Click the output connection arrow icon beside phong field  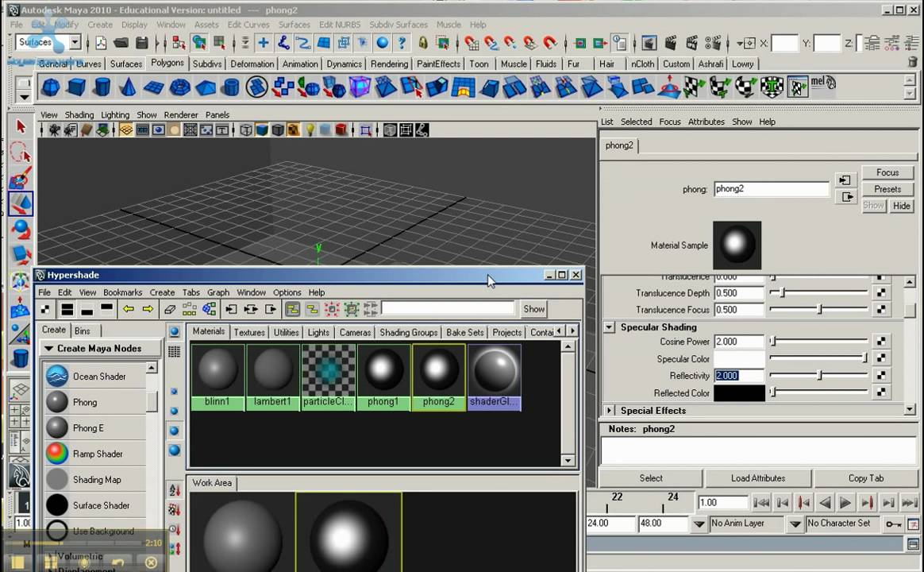coord(845,197)
